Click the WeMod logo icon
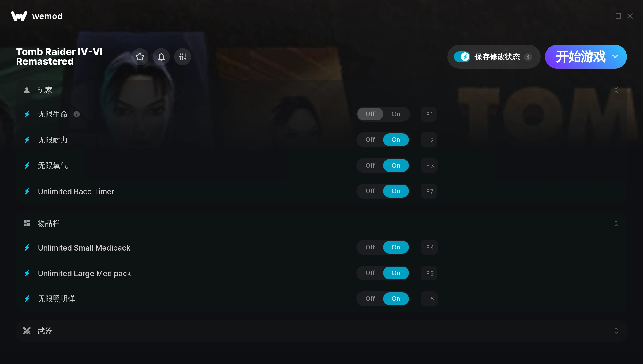Viewport: 643px width, 364px height. click(19, 16)
